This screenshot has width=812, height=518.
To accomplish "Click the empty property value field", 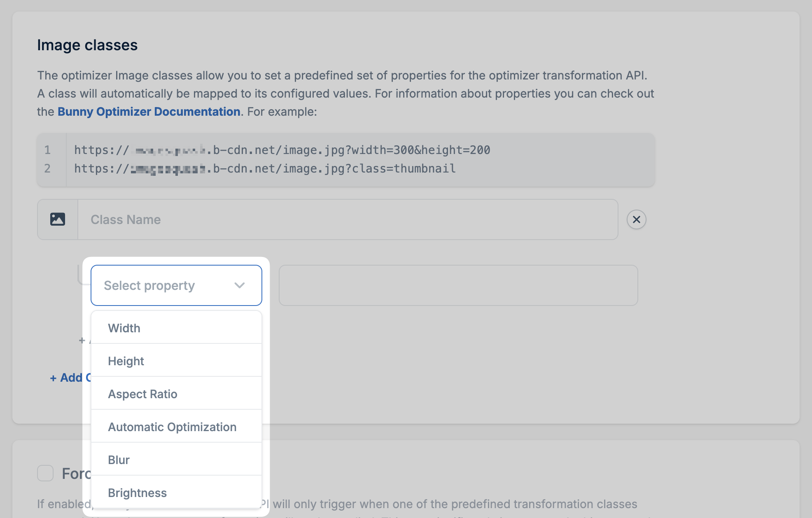I will [x=458, y=285].
